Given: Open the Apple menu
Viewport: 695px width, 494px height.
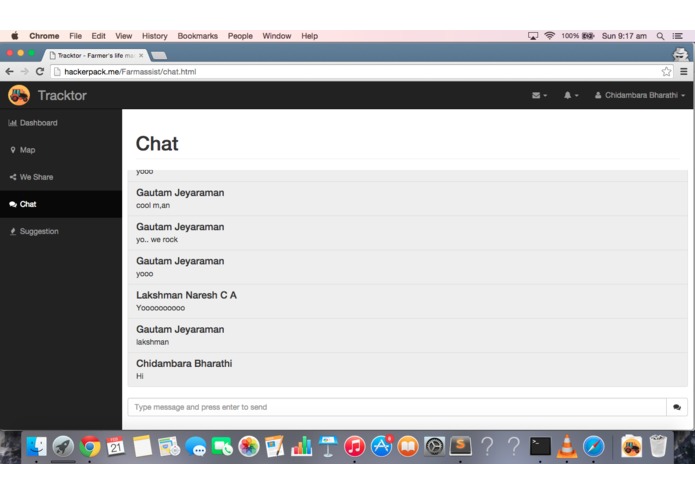Looking at the screenshot, I should (x=15, y=36).
